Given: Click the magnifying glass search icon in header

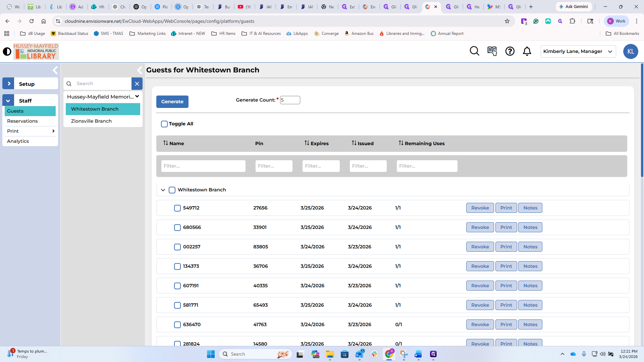Looking at the screenshot, I should pyautogui.click(x=474, y=51).
